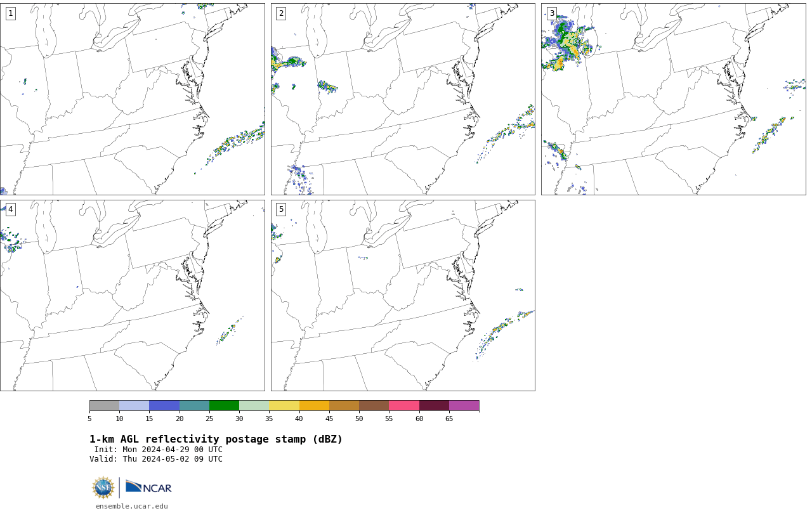The width and height of the screenshot is (812, 513).
Task: Open ensemble member 1 reflectivity map
Action: tap(132, 99)
